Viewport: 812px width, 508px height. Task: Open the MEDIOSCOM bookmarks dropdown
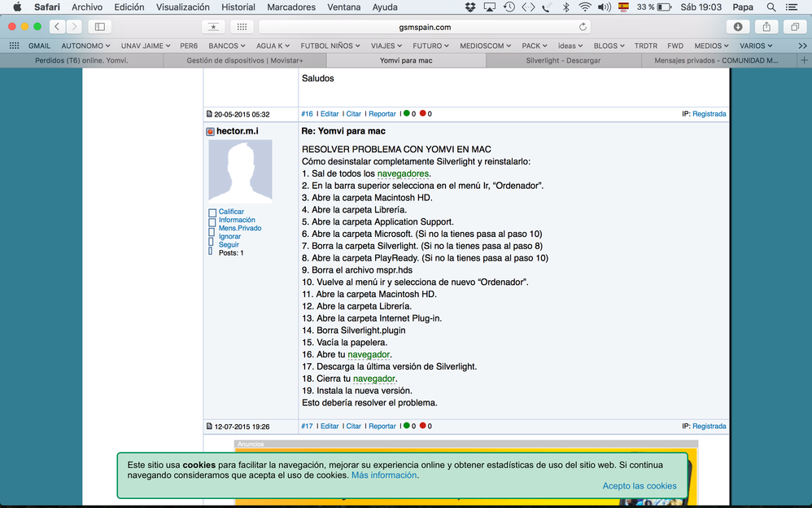coord(485,46)
